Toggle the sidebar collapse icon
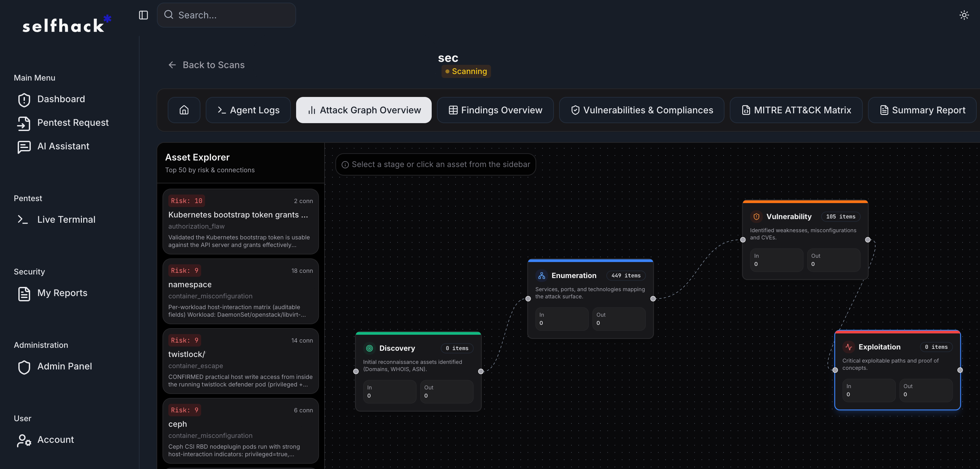 tap(143, 15)
